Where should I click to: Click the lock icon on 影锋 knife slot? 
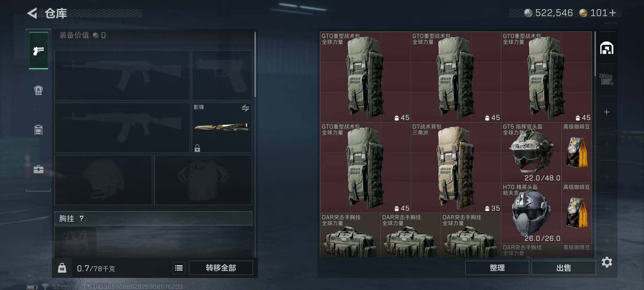[197, 148]
